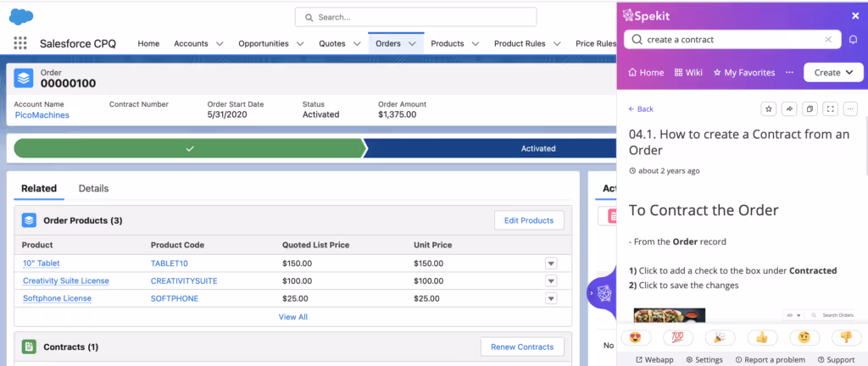Copy the Spek link icon
Viewport: 868px width, 366px height.
[810, 109]
